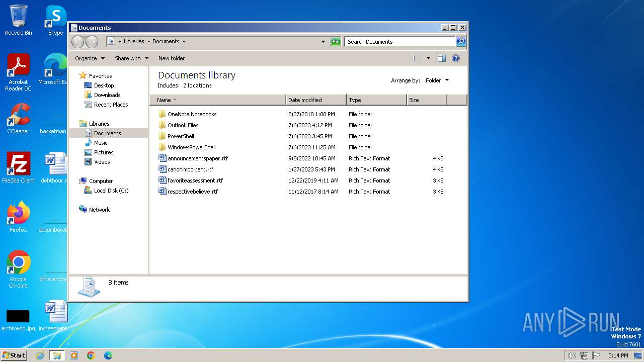This screenshot has width=644, height=362.
Task: Sort by Date modified column
Action: pos(316,100)
